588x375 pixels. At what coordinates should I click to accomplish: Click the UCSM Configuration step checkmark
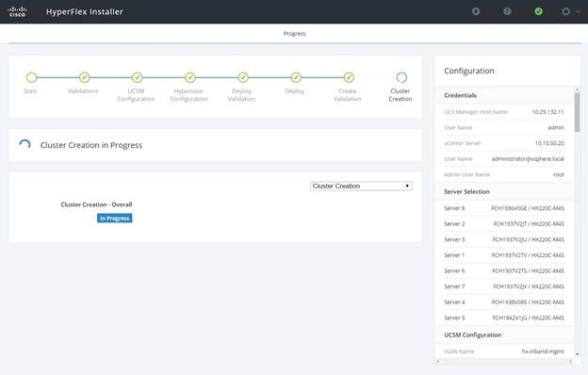(x=138, y=77)
